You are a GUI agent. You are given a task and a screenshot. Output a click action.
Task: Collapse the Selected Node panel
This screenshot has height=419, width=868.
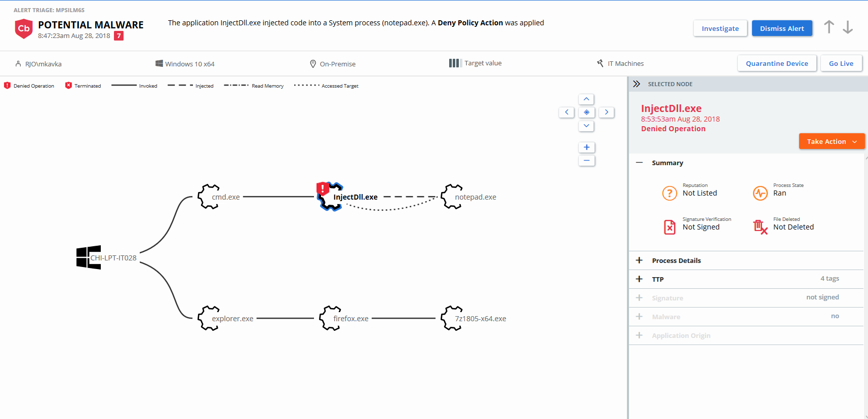tap(637, 84)
